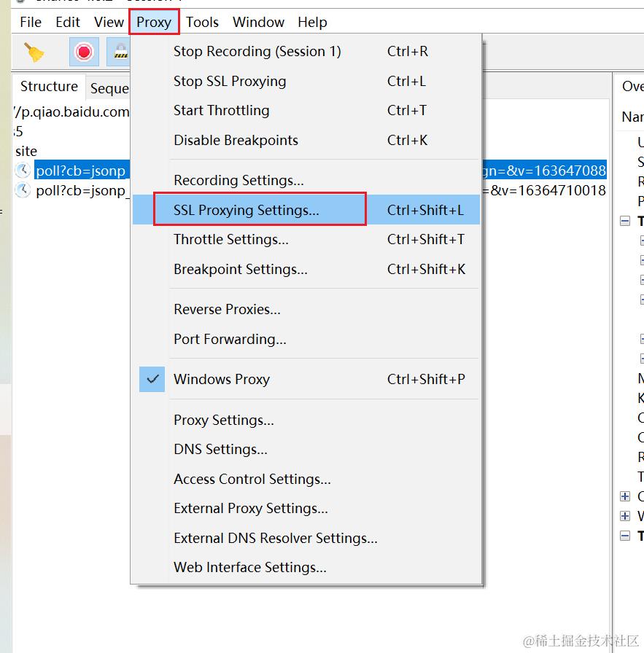Select the second poll?cb=jsonp request
The width and height of the screenshot is (644, 653).
coord(82,190)
